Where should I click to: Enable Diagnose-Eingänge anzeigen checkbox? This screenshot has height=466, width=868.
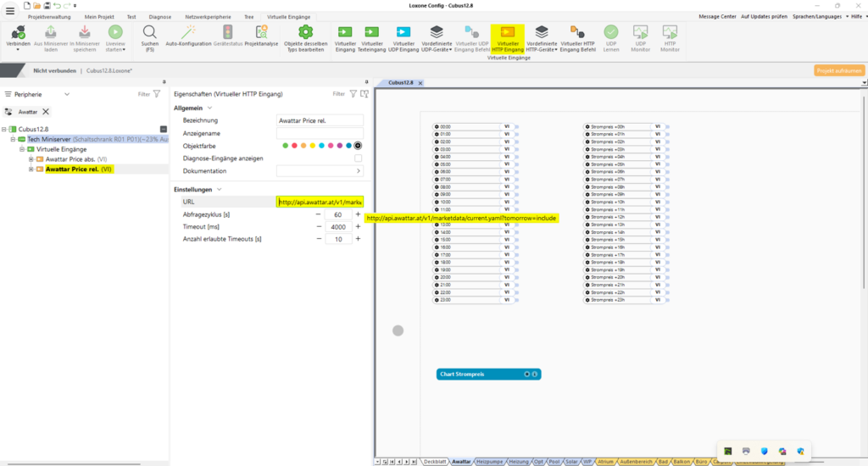(358, 158)
